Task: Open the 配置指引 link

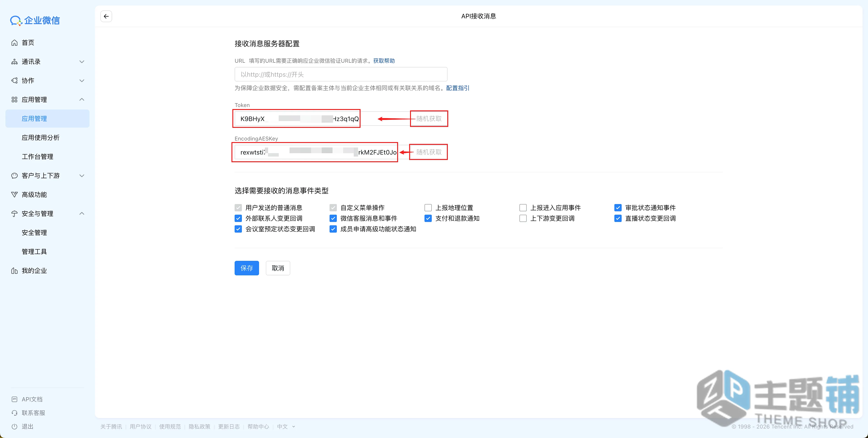Action: (x=458, y=88)
